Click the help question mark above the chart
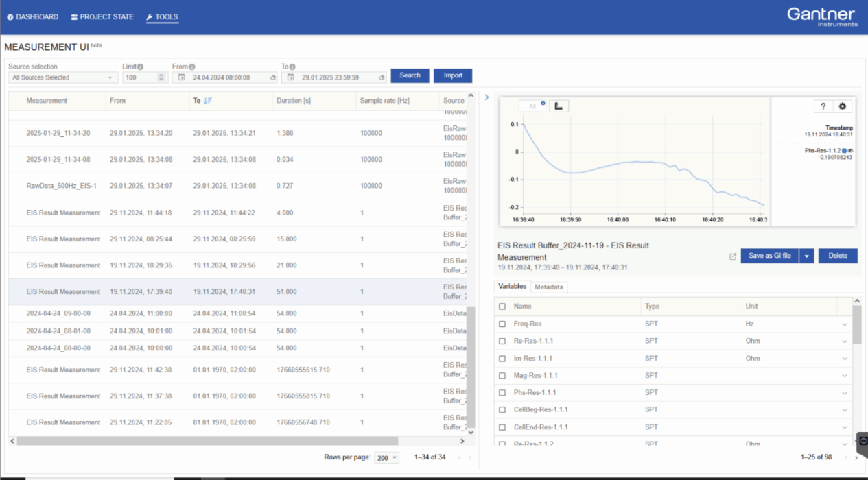 [x=823, y=106]
